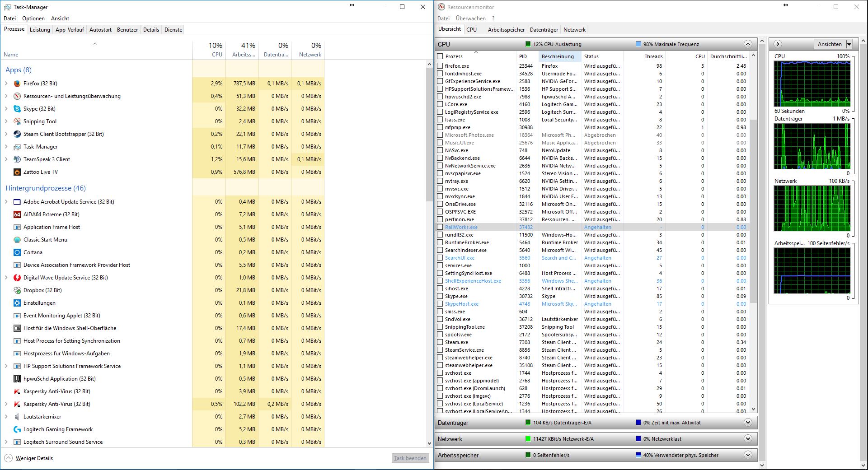The width and height of the screenshot is (868, 470).
Task: Open the Arbeitsspeicher tab in Ressourcenmonitor
Action: click(506, 30)
